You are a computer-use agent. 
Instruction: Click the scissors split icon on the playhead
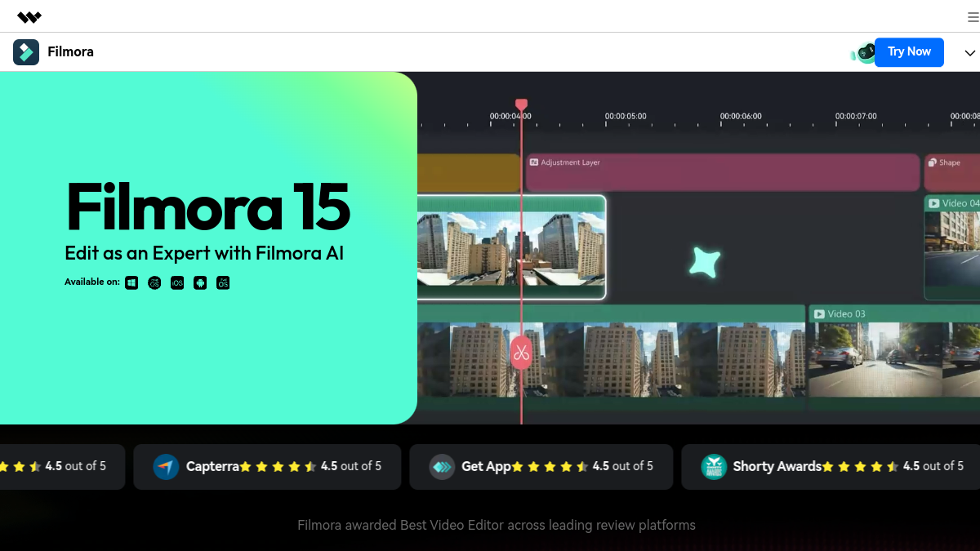point(521,353)
